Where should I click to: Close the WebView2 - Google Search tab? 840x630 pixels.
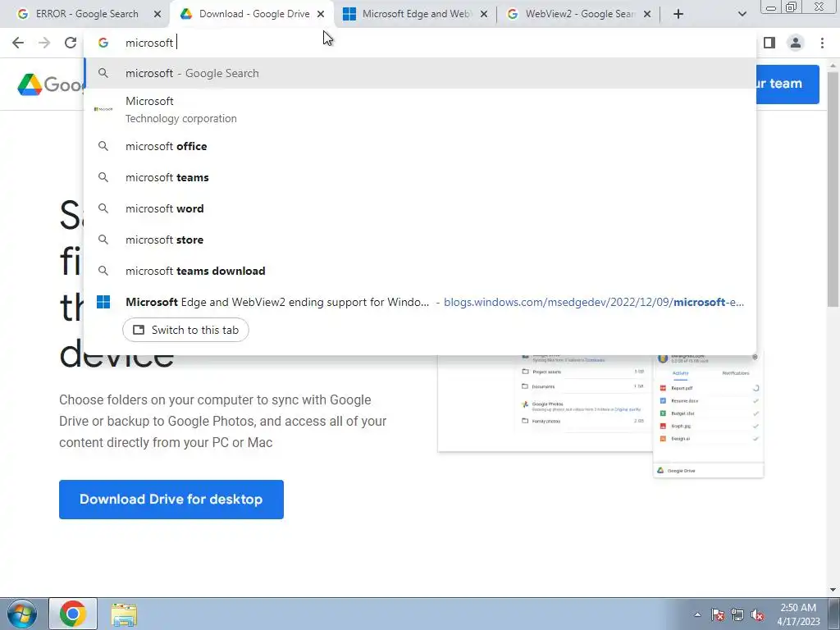point(647,14)
